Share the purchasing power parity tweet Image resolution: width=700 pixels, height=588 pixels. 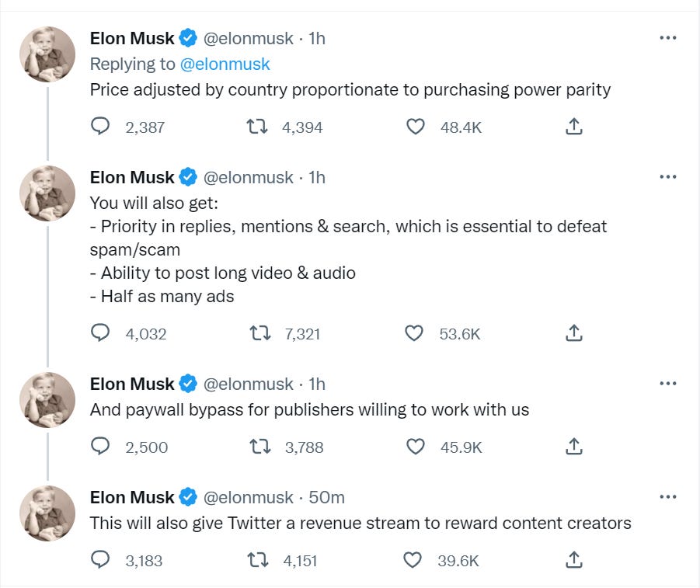[573, 127]
